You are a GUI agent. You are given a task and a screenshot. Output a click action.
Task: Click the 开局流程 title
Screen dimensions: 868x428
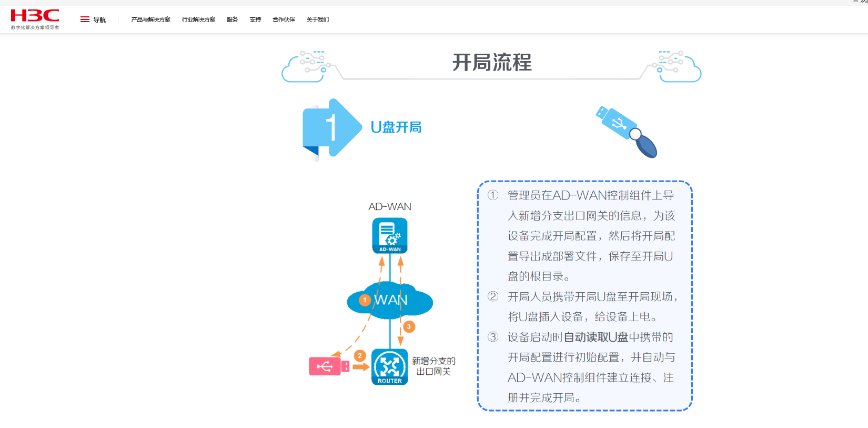(492, 63)
